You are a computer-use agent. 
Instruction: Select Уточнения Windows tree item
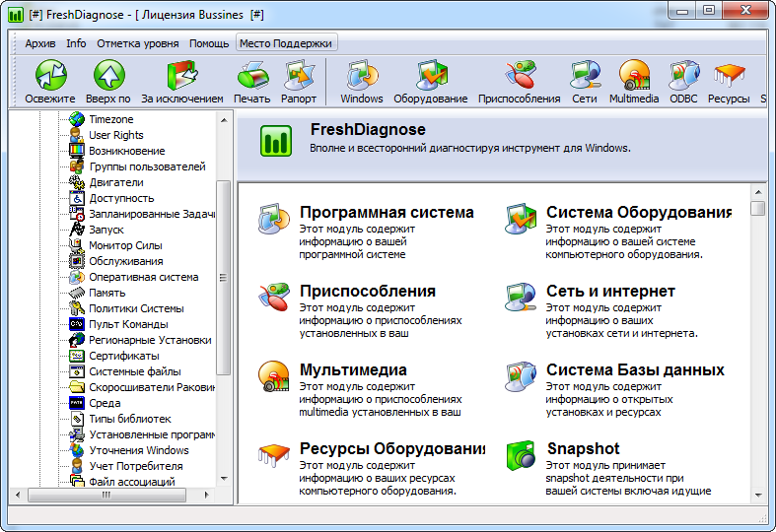[x=139, y=450]
